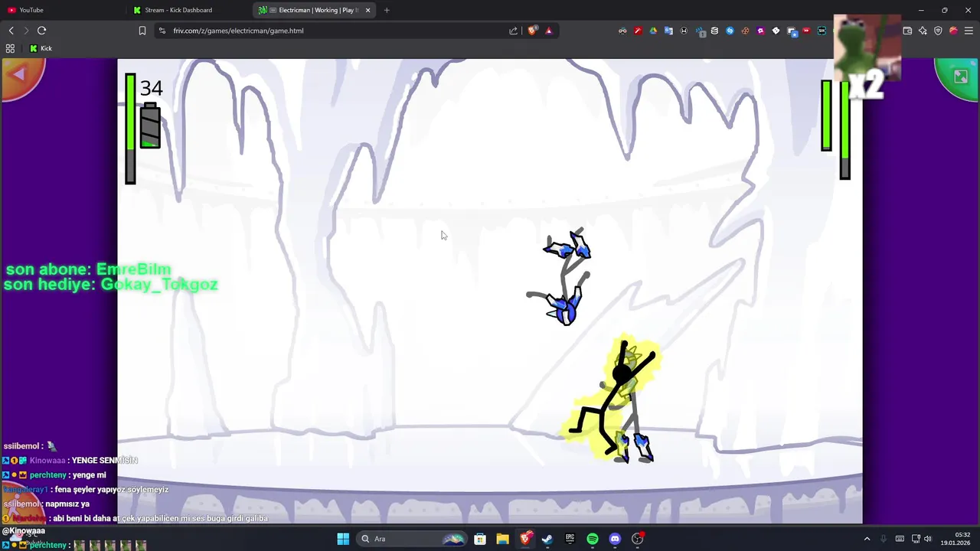
Task: Click the frog webcam overlay thumbnail
Action: (867, 47)
